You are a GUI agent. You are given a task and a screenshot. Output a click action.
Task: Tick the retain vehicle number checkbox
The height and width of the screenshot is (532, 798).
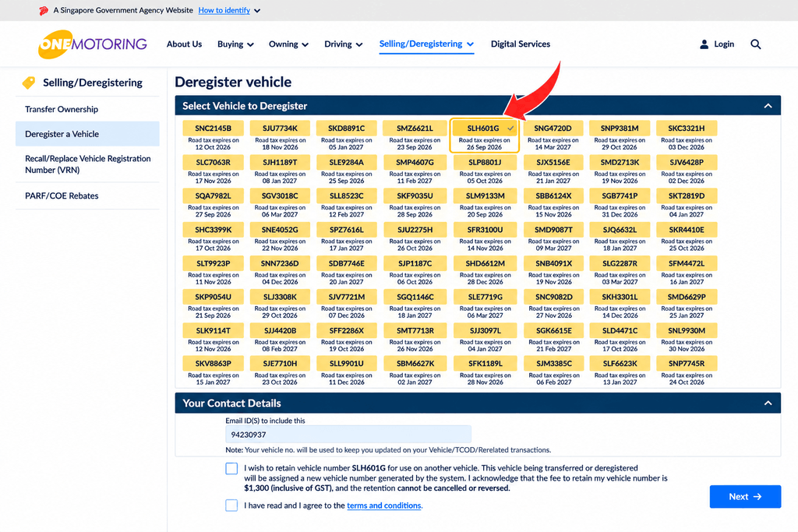click(x=231, y=468)
